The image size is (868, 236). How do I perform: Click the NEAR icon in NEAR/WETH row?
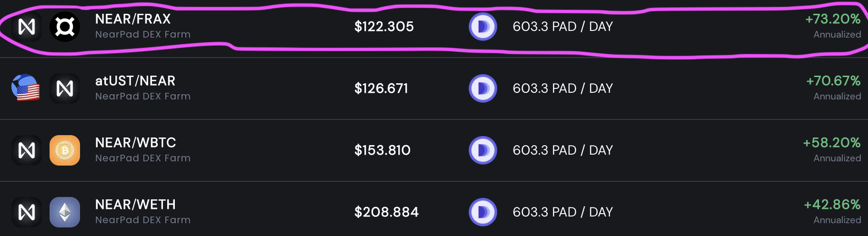pos(27,212)
